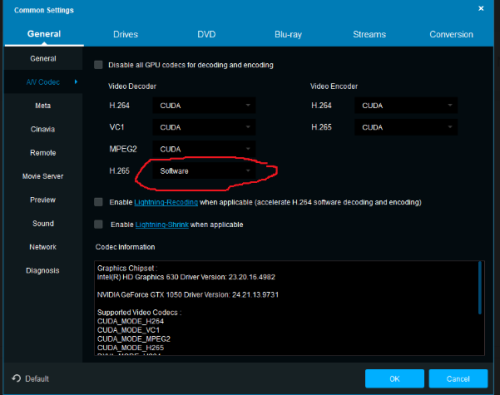Open the H.265 Video Encoder dropdown
The width and height of the screenshot is (500, 395).
click(x=406, y=127)
